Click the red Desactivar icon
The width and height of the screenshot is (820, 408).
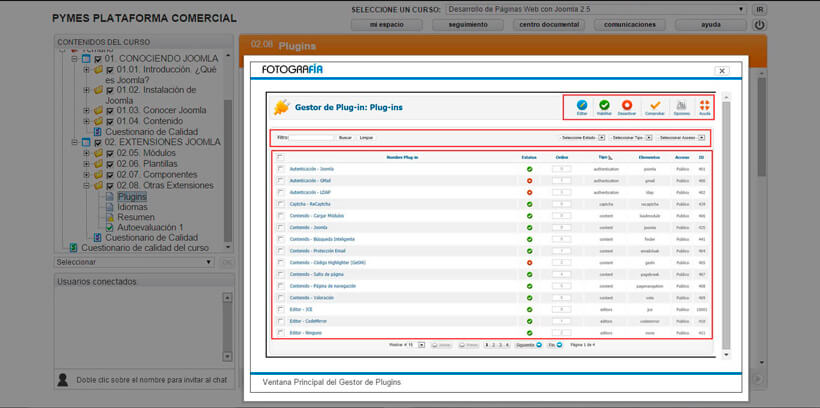tap(627, 105)
